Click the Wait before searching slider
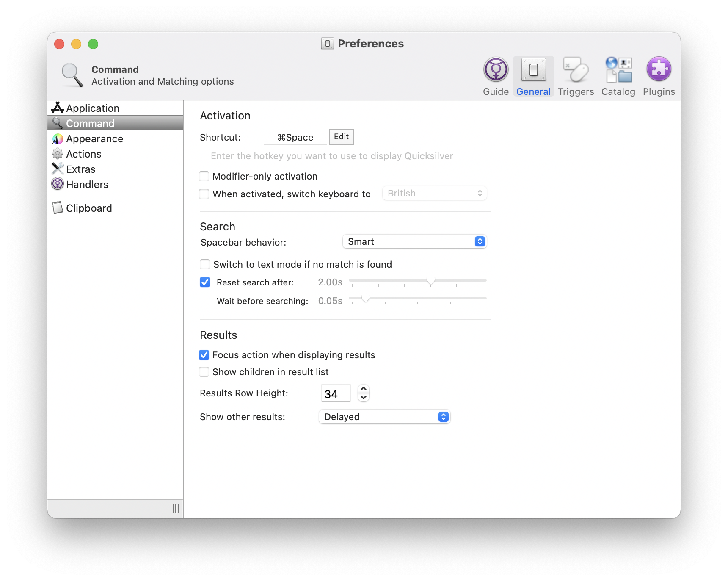The width and height of the screenshot is (728, 581). click(x=418, y=299)
